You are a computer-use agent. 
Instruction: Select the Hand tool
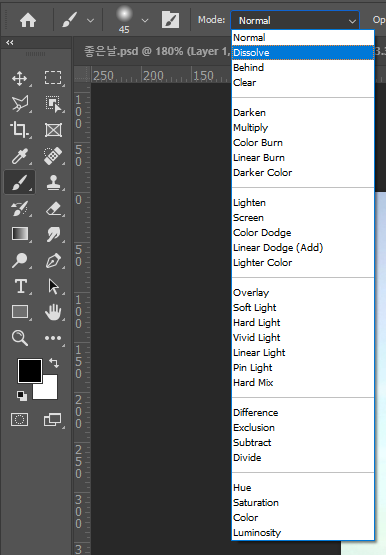(53, 312)
